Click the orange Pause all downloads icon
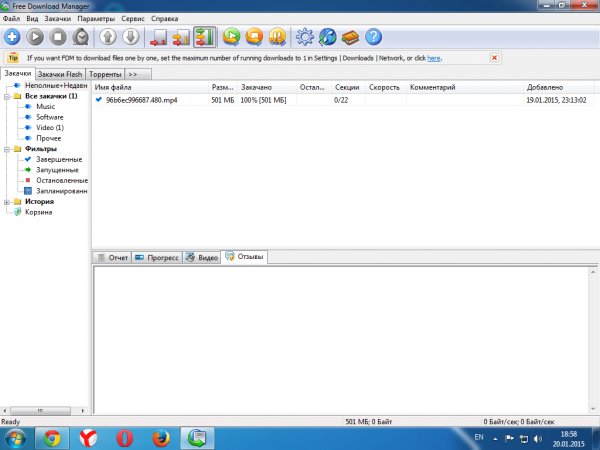Screen dimensions: 600x450 coord(277,37)
